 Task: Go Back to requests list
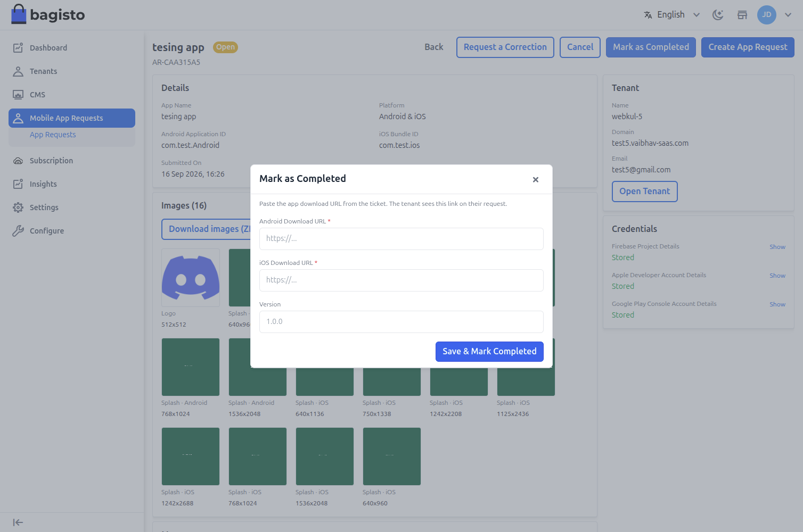(434, 47)
